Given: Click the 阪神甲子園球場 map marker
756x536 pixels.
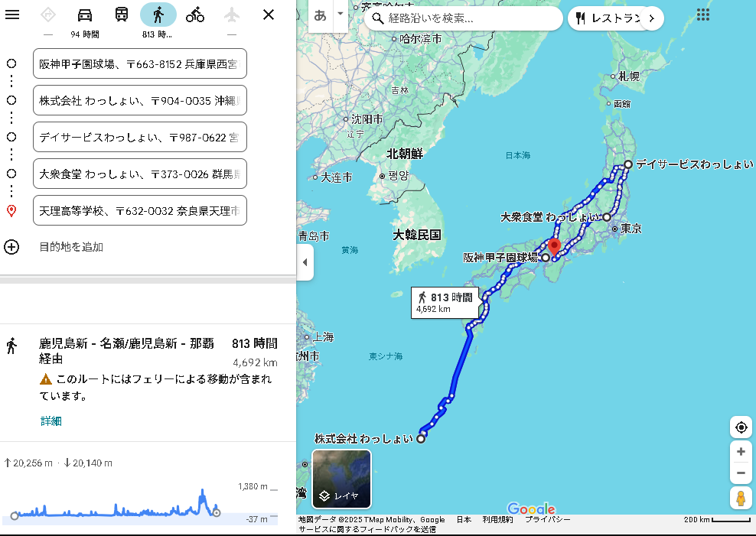Looking at the screenshot, I should point(546,258).
